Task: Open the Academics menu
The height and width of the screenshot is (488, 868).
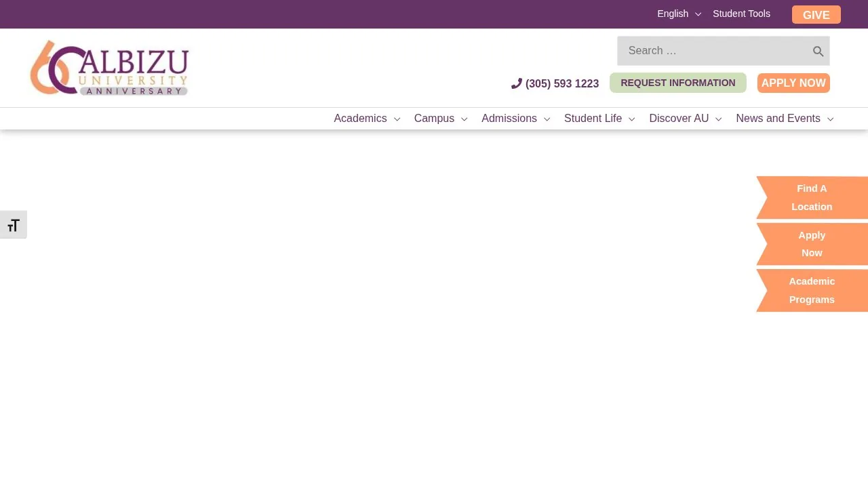Action: [x=360, y=119]
